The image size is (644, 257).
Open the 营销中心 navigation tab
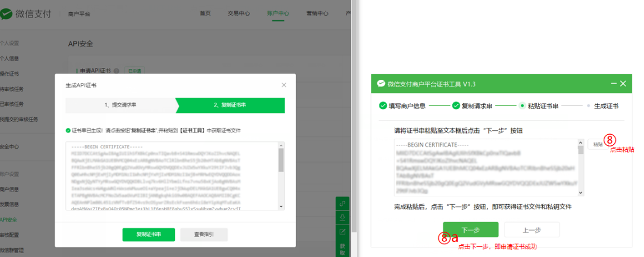point(317,13)
